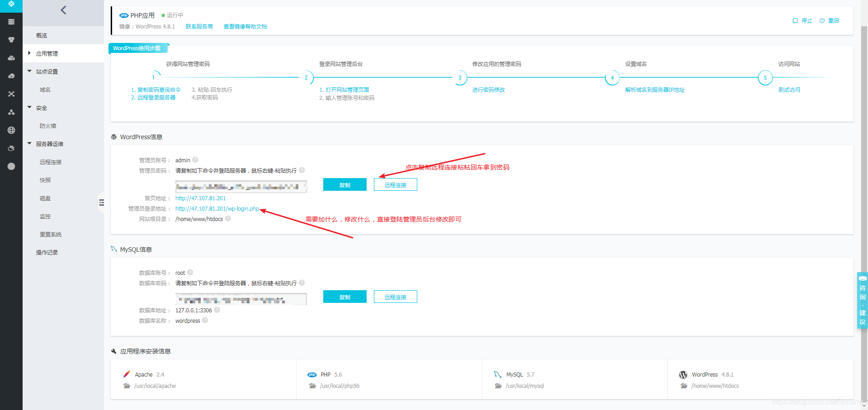
Task: Click the three-node cluster icon in dark sidebar
Action: (x=11, y=112)
